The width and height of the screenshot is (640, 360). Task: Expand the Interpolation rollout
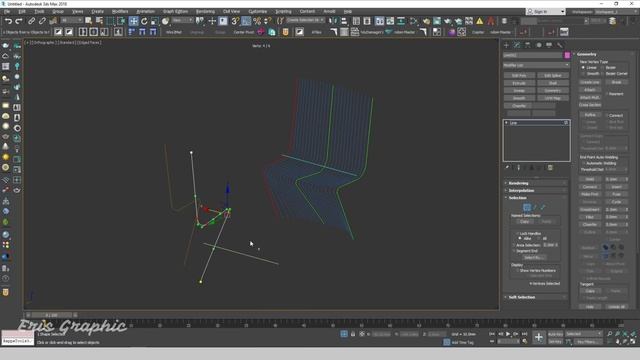[536, 191]
